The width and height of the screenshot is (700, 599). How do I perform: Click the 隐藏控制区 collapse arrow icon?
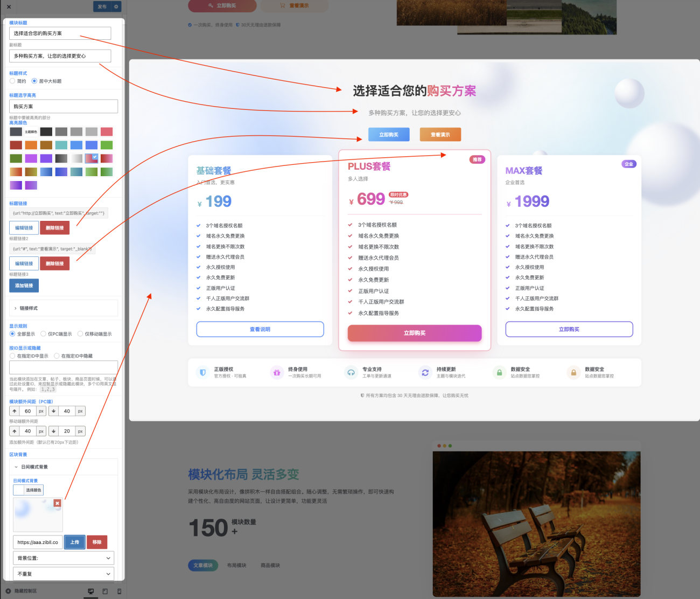8,591
